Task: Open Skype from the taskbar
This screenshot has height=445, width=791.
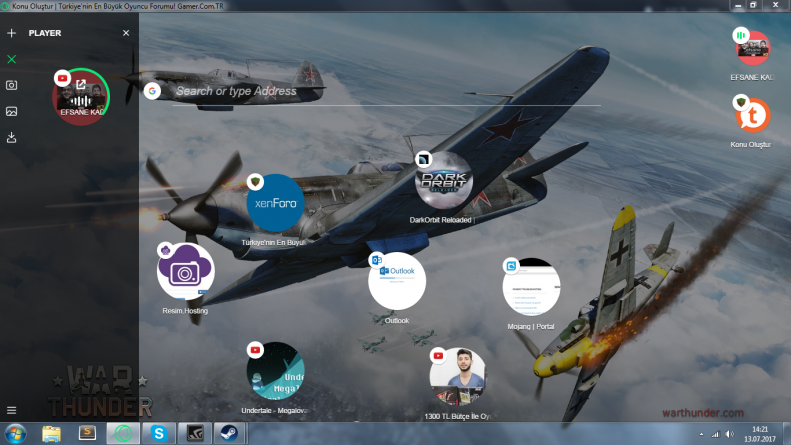Action: (158, 433)
